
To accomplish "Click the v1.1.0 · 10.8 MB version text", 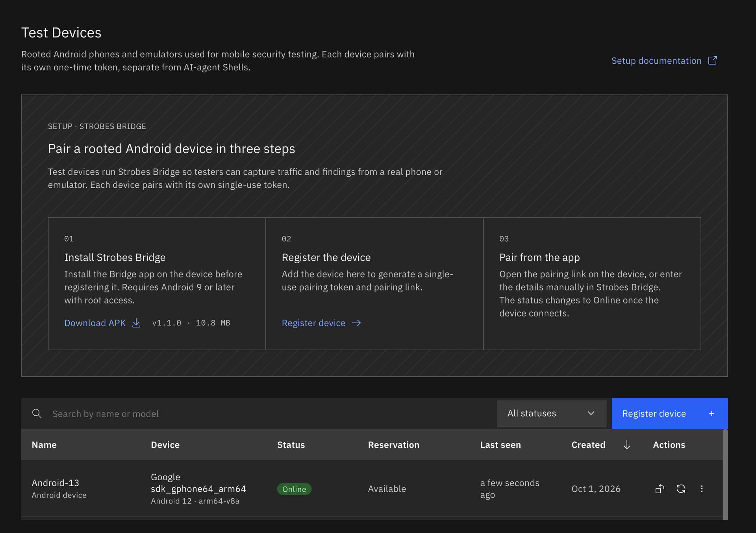I will [191, 323].
